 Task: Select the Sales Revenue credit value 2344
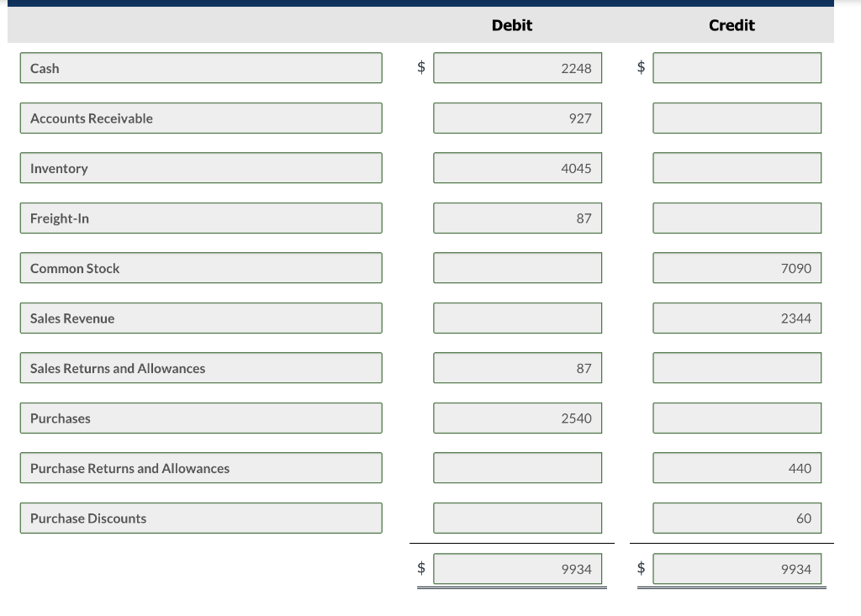[737, 318]
